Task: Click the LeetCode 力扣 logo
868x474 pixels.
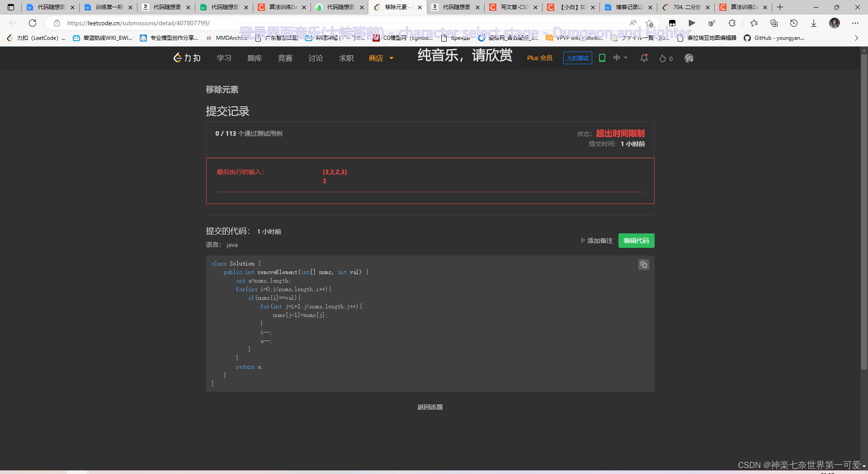Action: [187, 58]
